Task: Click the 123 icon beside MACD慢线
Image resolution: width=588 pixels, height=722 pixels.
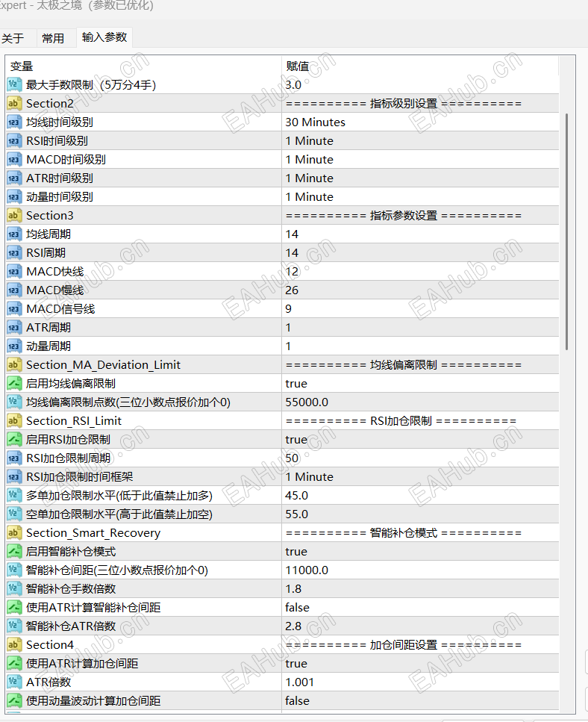Action: [x=14, y=290]
